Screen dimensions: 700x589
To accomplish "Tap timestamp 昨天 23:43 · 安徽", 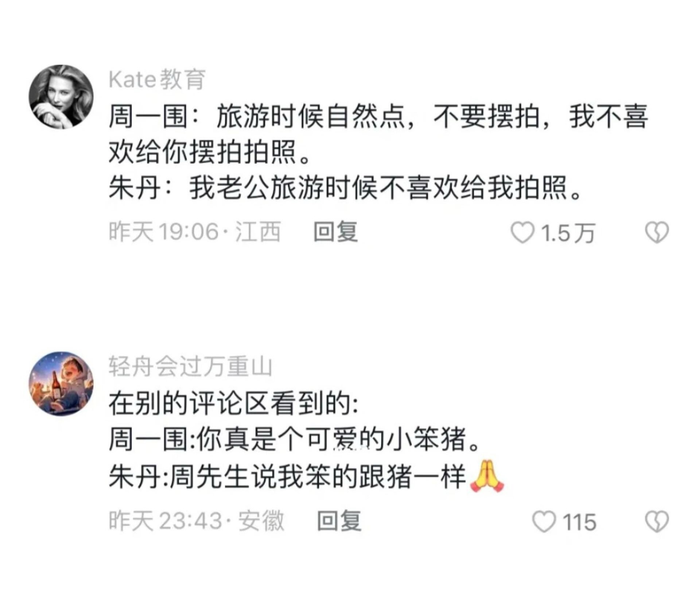I will (x=197, y=520).
